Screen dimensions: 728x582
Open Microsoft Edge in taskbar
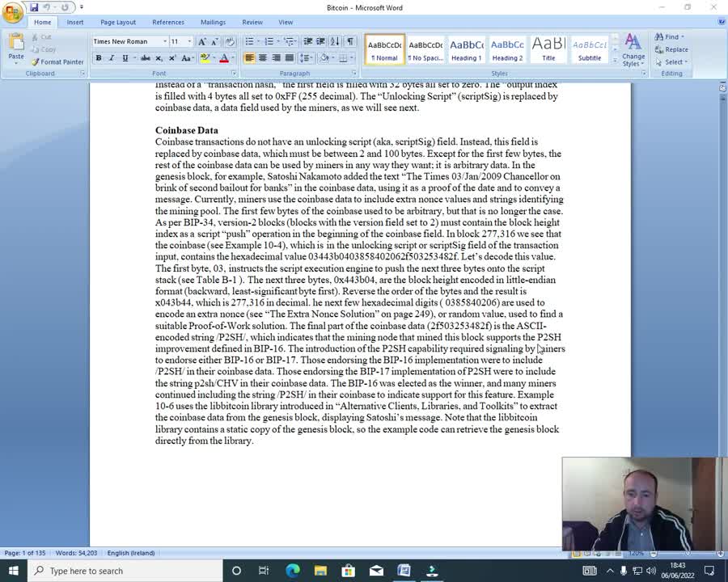[293, 571]
